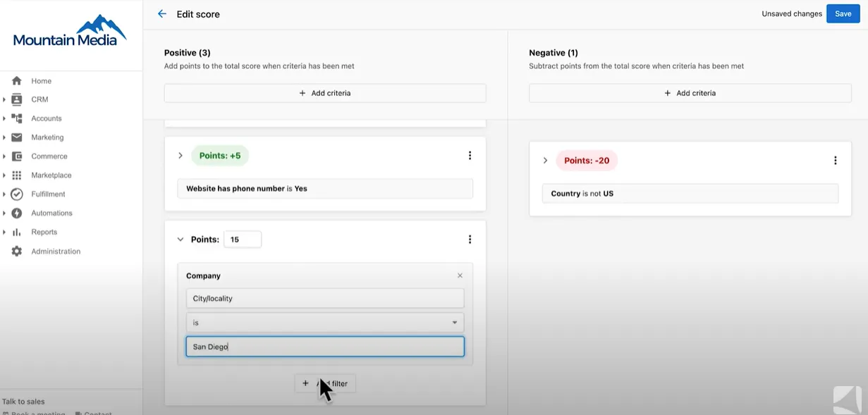Remove the Company filter via the X
This screenshot has height=415, width=868.
tap(460, 275)
